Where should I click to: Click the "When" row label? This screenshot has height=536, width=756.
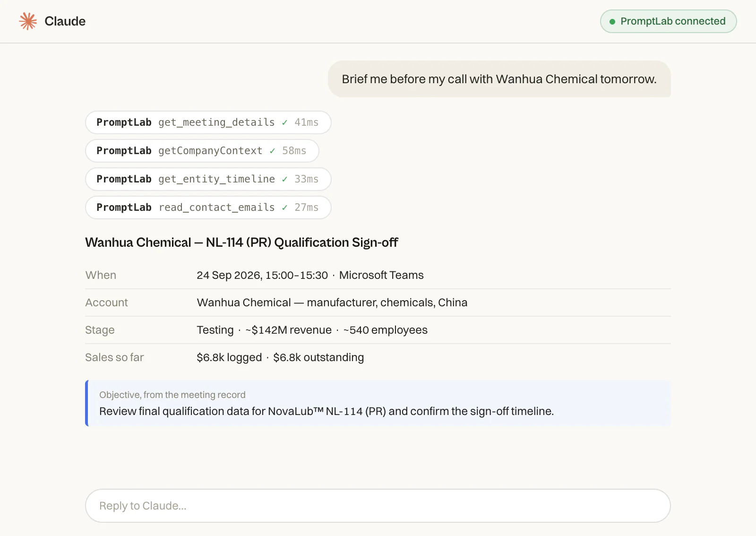tap(101, 275)
